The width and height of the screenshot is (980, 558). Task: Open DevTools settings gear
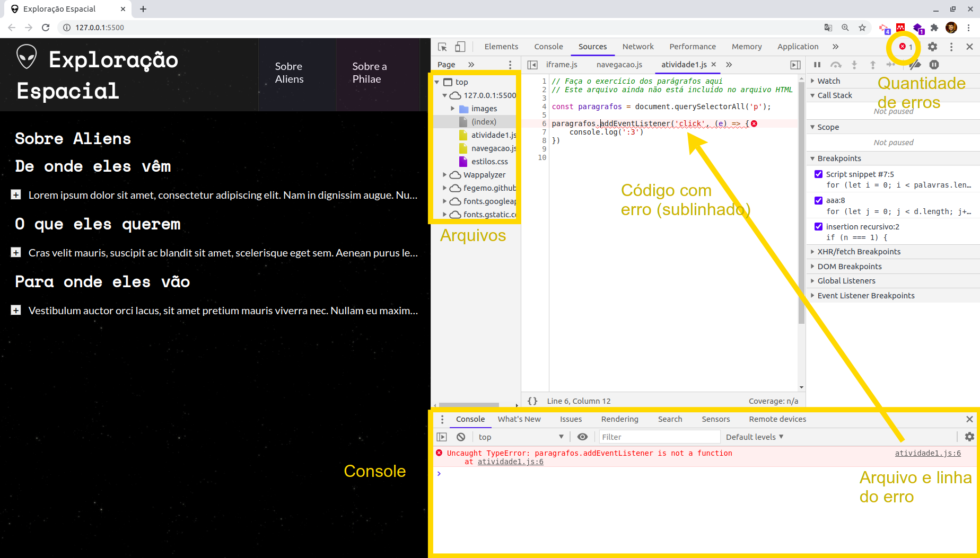click(932, 47)
